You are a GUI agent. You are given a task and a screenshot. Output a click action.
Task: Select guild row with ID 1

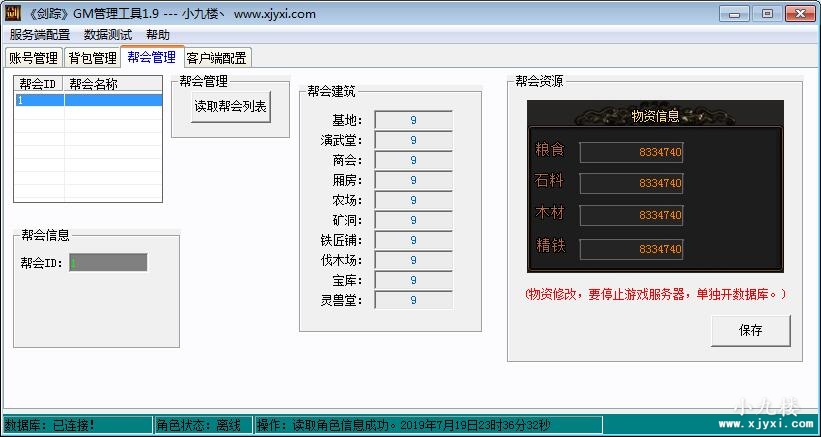[x=88, y=100]
